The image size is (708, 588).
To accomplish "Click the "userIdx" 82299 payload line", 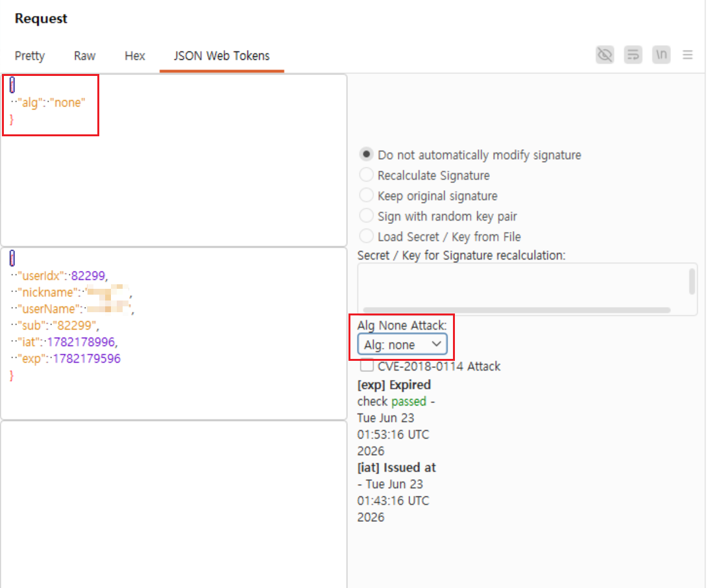I will (x=60, y=275).
